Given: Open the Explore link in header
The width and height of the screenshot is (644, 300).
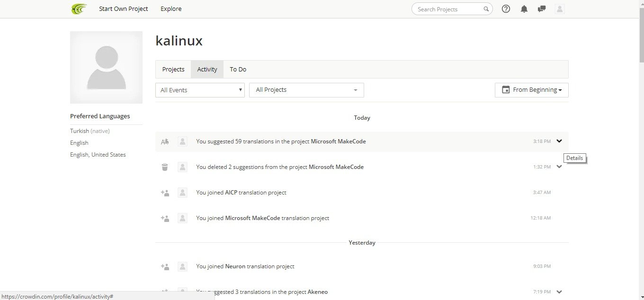Looking at the screenshot, I should pos(171,9).
